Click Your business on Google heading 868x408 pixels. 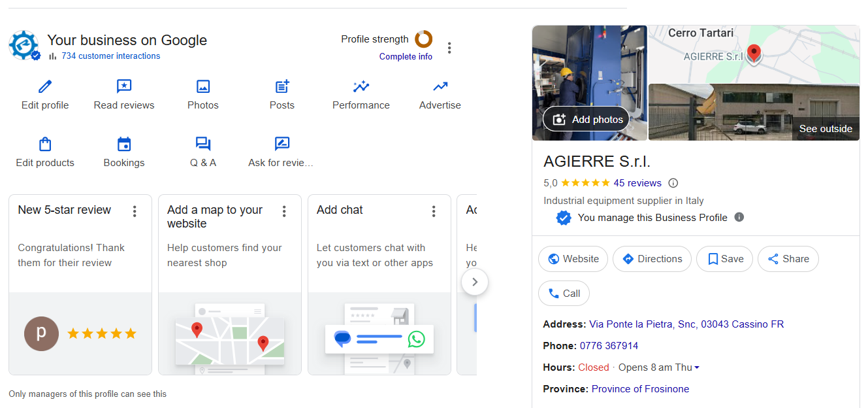[127, 40]
